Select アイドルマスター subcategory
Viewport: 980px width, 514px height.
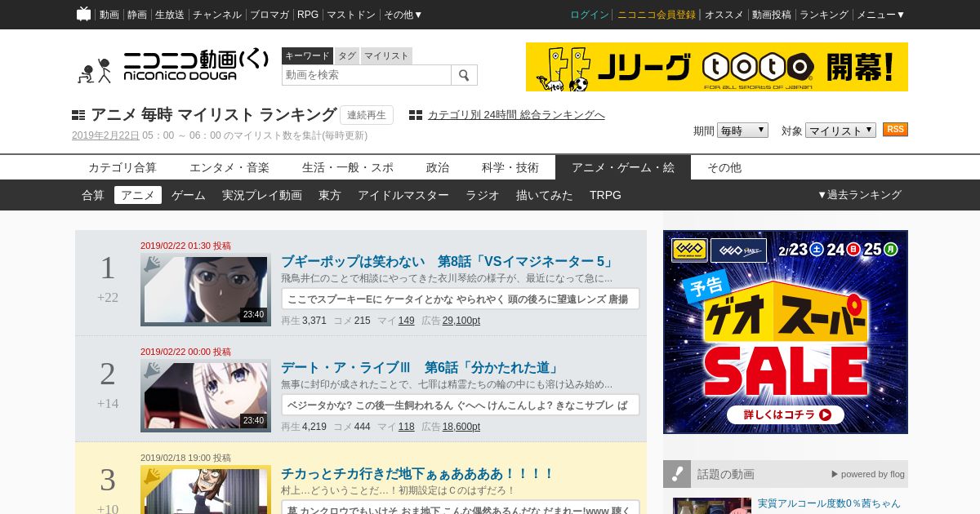click(403, 195)
